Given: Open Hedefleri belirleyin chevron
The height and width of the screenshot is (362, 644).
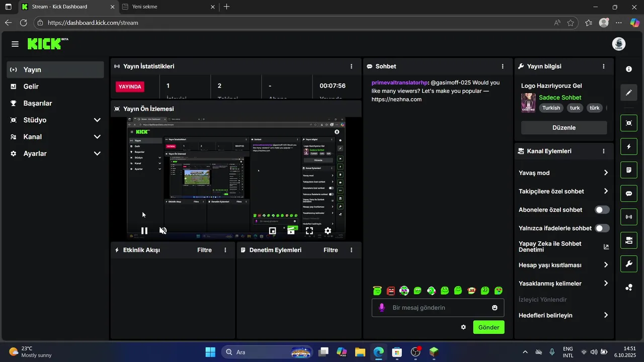Looking at the screenshot, I should pos(606,315).
